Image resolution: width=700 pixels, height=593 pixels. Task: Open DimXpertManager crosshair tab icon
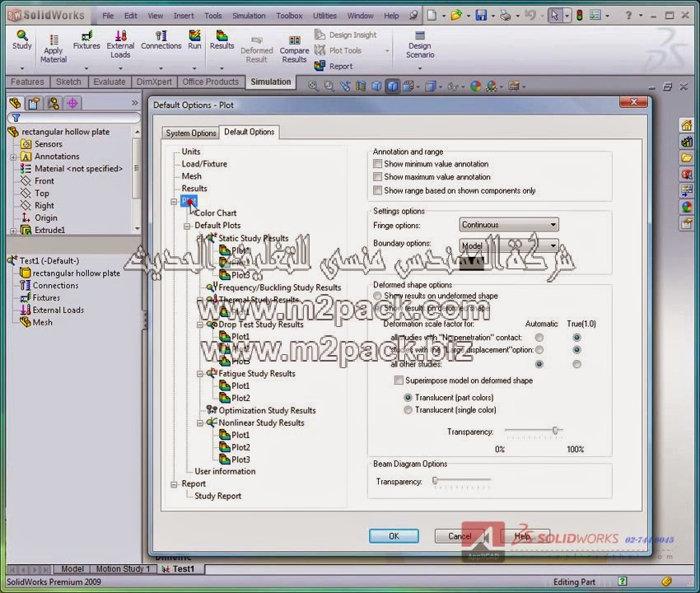tap(72, 104)
